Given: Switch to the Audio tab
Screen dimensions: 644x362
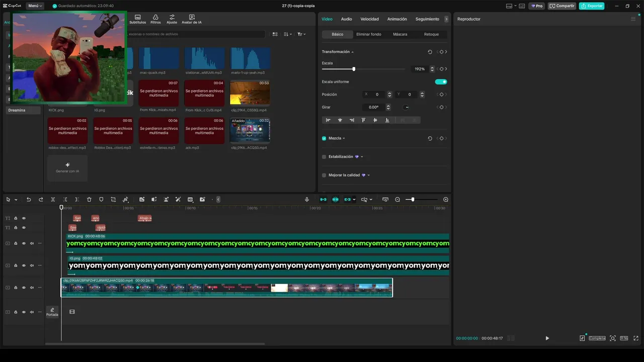Looking at the screenshot, I should pyautogui.click(x=346, y=19).
